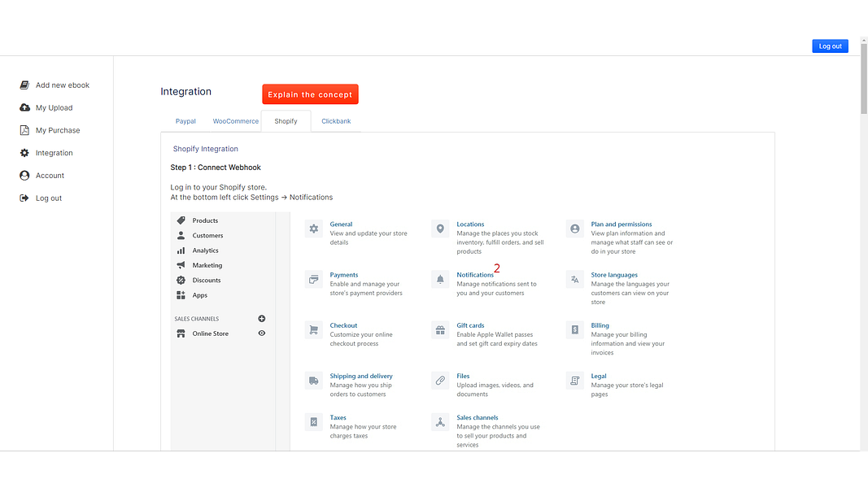Open the Account page
868x488 pixels.
50,176
